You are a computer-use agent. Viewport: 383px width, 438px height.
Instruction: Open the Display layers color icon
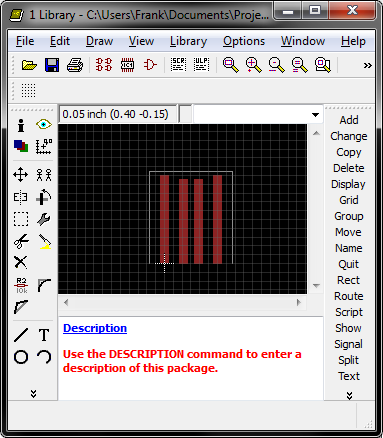[x=21, y=146]
